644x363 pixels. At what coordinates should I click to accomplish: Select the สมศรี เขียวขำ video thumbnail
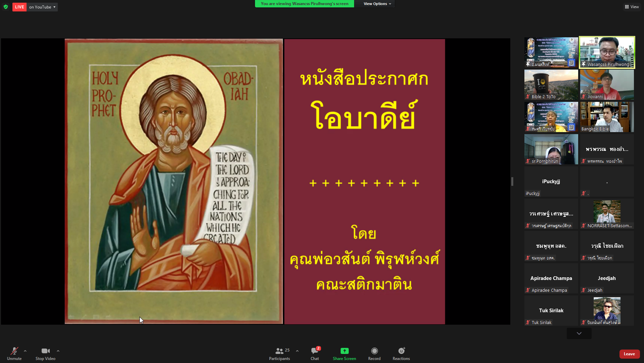pos(551,117)
